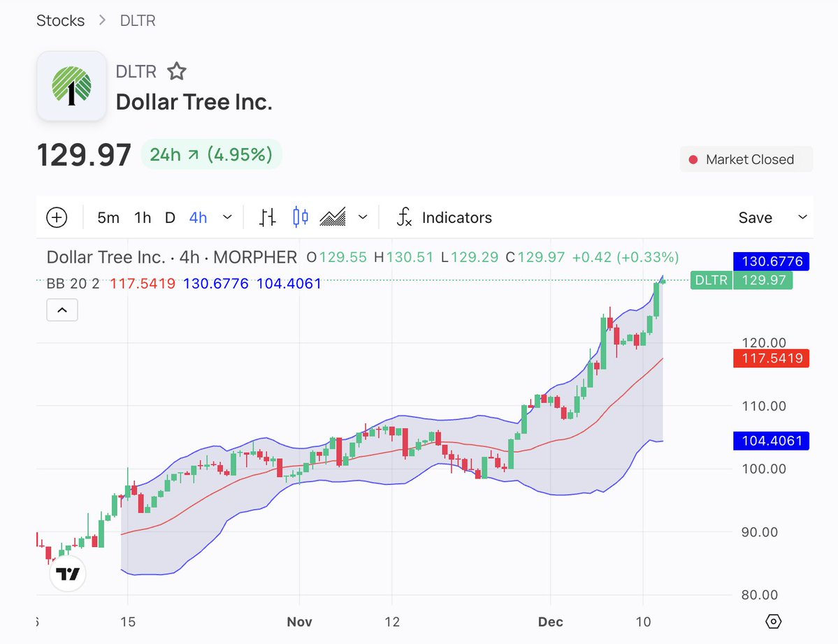The width and height of the screenshot is (838, 644).
Task: Click the 24h change badge
Action: 211,154
